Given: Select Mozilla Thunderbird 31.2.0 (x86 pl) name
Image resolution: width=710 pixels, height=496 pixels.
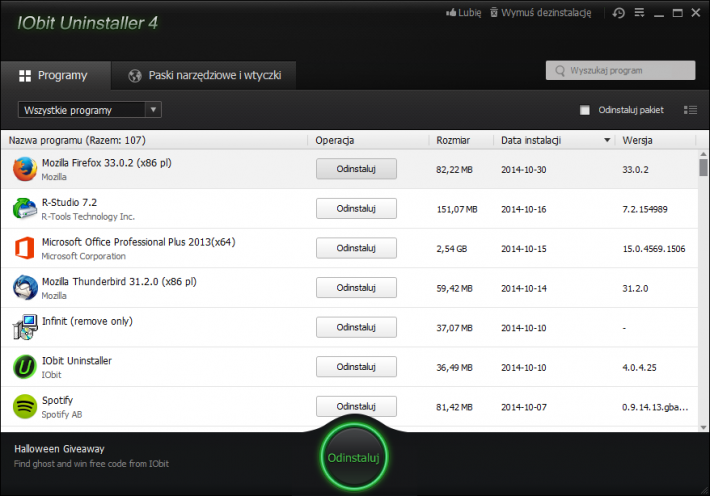Looking at the screenshot, I should 119,282.
